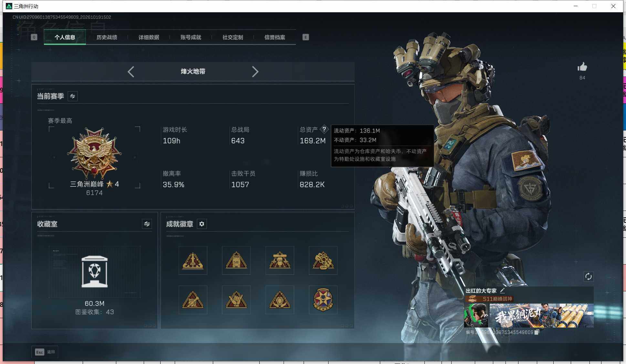This screenshot has height=364, width=626.
Task: Open the 历史战绩 tab
Action: [107, 37]
